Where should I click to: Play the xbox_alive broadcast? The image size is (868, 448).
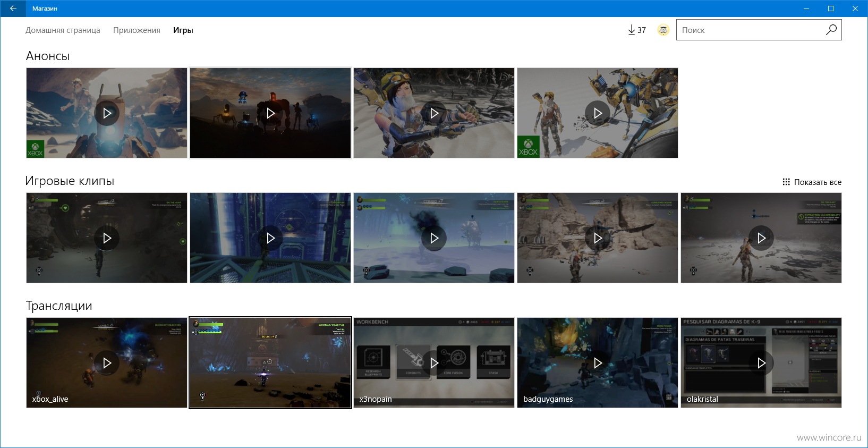pyautogui.click(x=107, y=363)
